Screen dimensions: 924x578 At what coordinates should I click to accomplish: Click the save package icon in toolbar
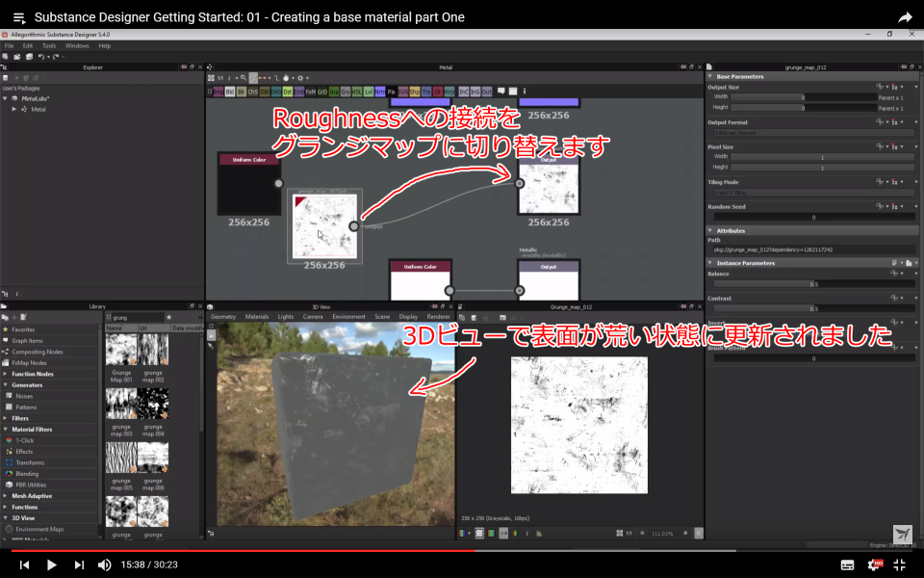[x=29, y=57]
